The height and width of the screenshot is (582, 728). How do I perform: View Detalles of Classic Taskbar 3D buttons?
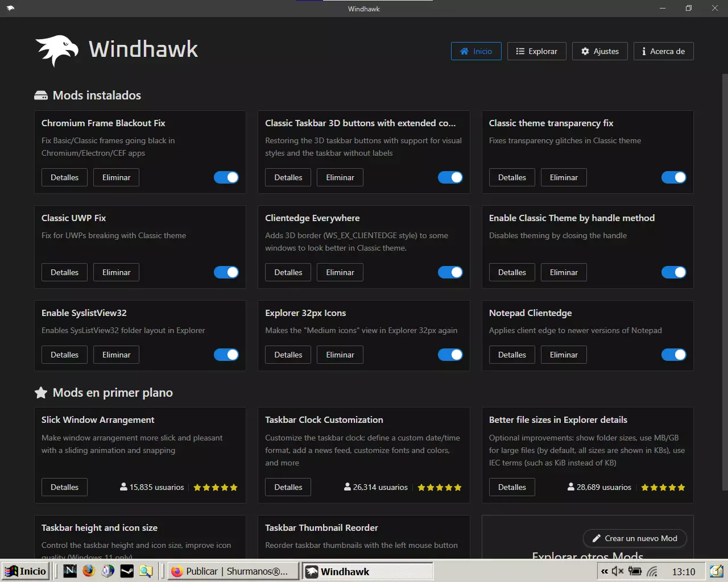(x=288, y=177)
